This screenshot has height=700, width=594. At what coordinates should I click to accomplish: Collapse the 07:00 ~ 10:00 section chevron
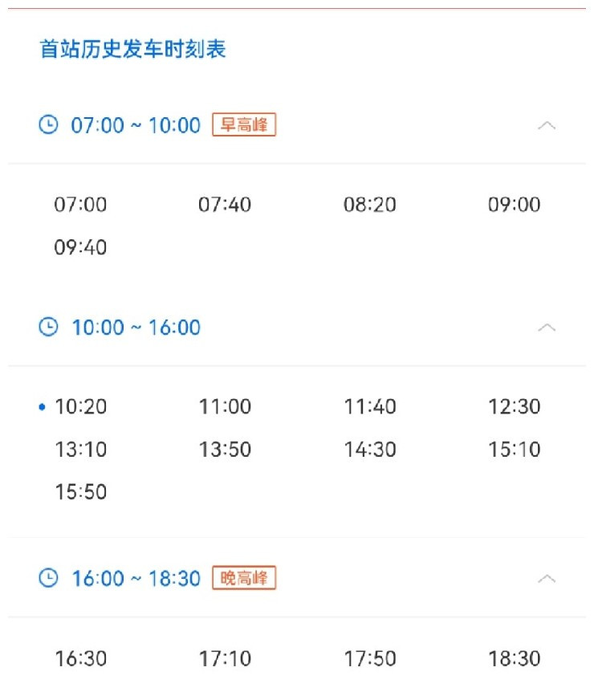tap(547, 125)
